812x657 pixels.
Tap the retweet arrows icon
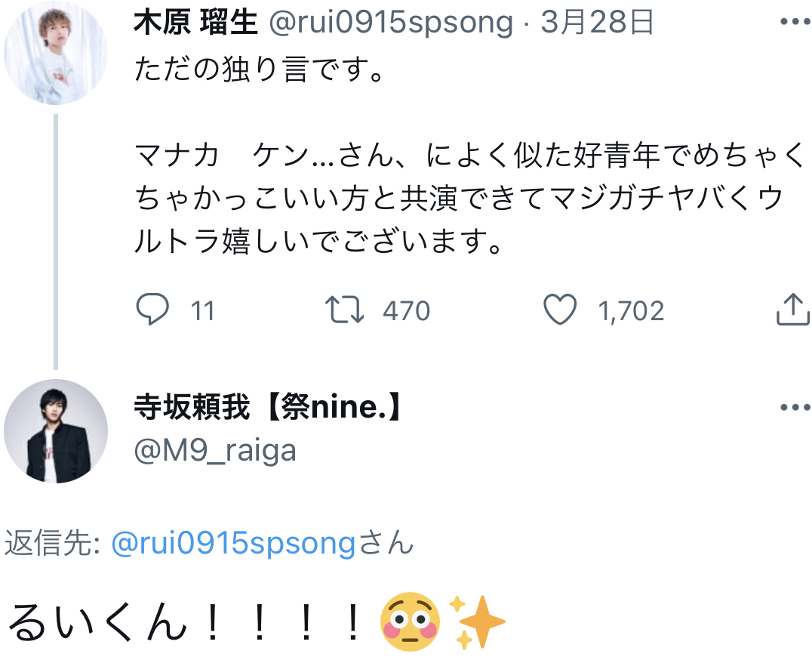click(344, 310)
